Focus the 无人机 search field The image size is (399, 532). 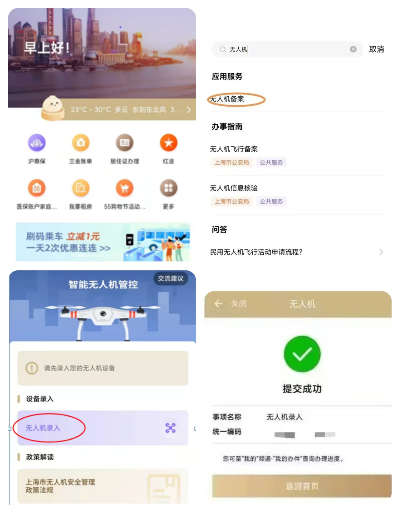pyautogui.click(x=287, y=49)
